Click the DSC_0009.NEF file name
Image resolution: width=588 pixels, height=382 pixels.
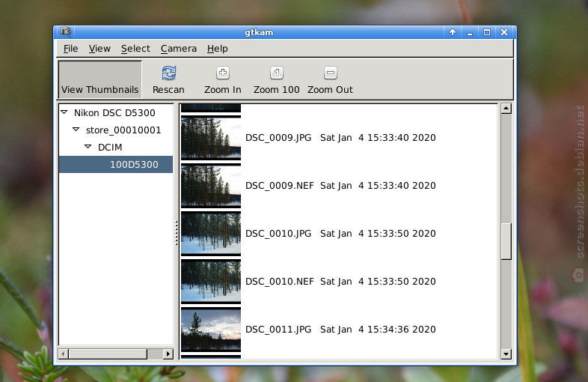point(279,186)
